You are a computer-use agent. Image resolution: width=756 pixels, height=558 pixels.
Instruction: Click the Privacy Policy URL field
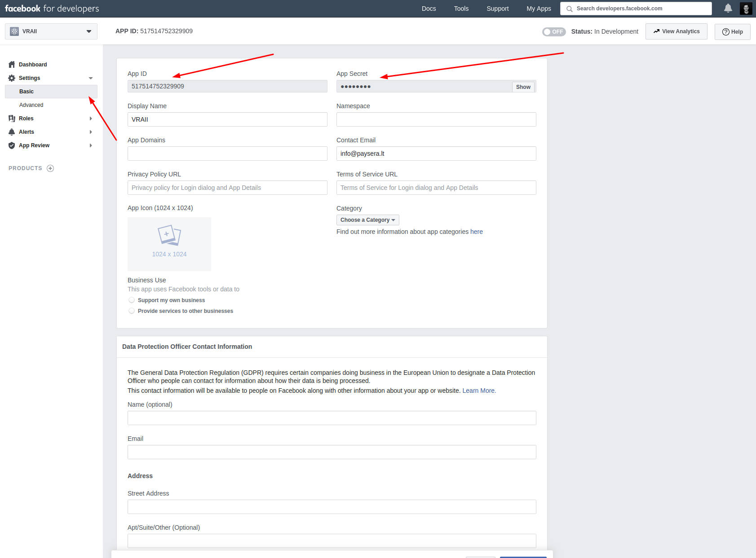(x=227, y=188)
